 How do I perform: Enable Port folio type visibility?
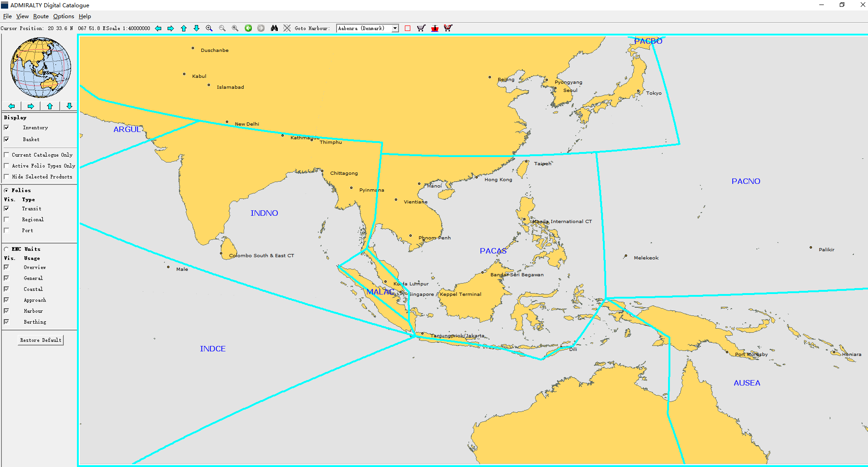[x=6, y=230]
